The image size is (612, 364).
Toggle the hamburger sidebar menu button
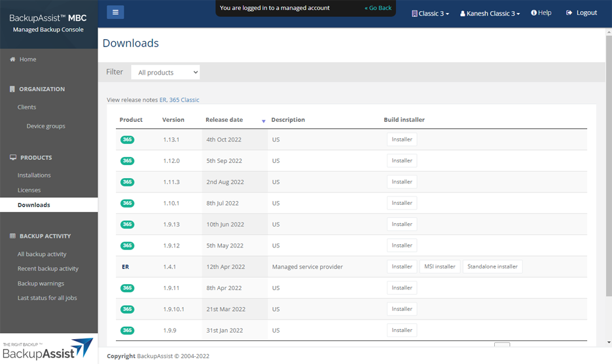tap(116, 12)
